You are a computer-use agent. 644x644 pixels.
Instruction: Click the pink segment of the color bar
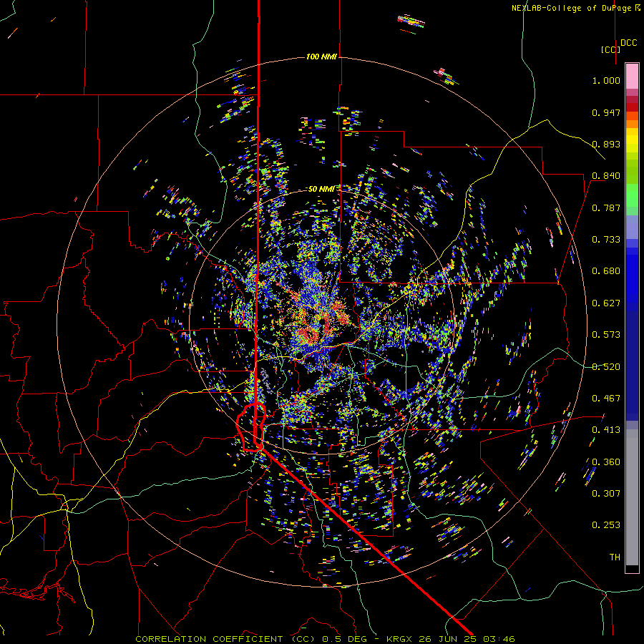(x=632, y=76)
